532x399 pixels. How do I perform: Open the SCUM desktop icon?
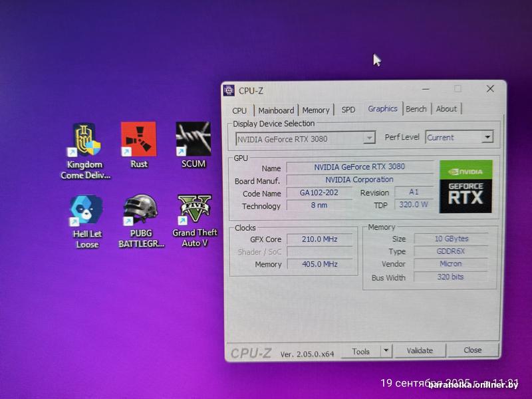coord(193,140)
